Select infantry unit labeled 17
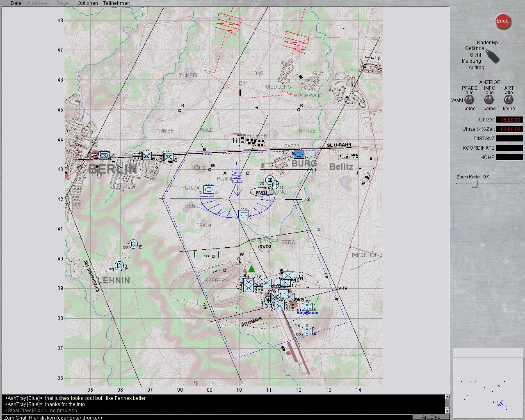The image size is (525, 420). pos(288,276)
